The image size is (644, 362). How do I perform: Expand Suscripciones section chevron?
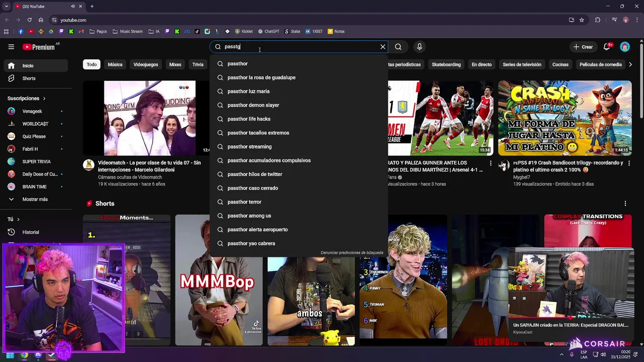click(x=44, y=99)
